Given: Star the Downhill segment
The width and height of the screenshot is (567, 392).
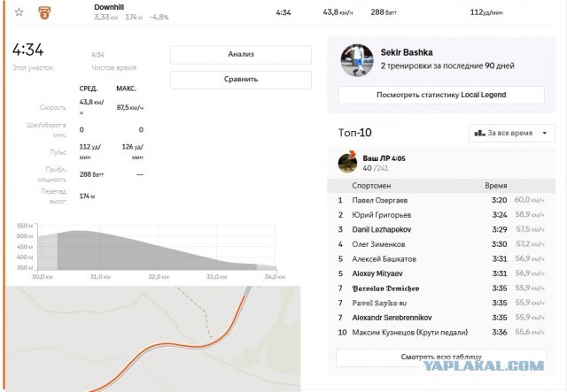Looking at the screenshot, I should (x=19, y=12).
